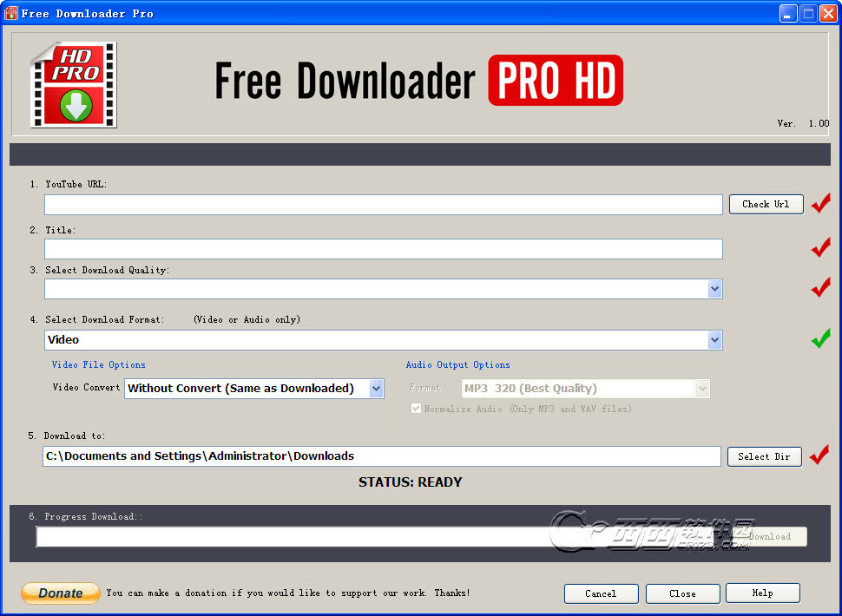Click red checkmark beside Select Dir
Screen dimensions: 842x616
819,455
